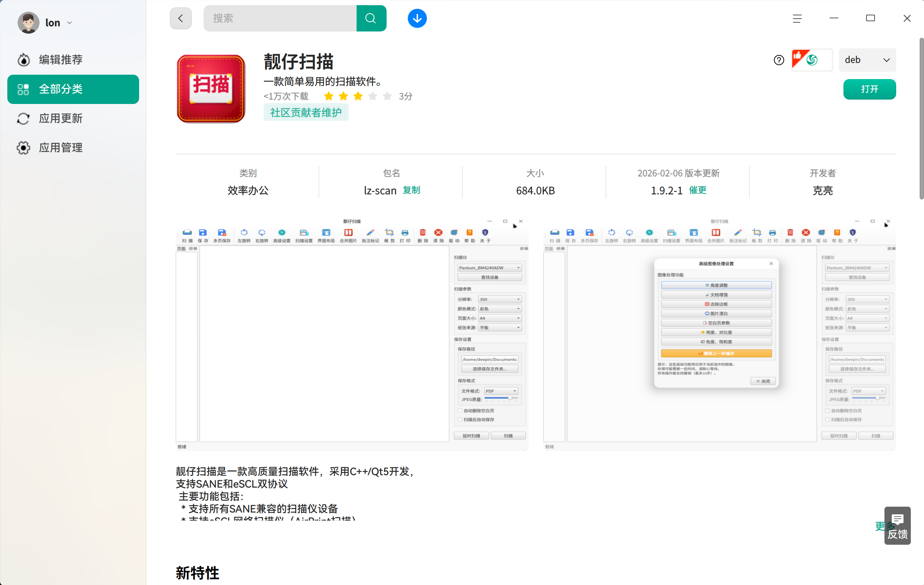Click the search magnifier icon
Viewport: 924px width, 585px height.
tap(371, 18)
